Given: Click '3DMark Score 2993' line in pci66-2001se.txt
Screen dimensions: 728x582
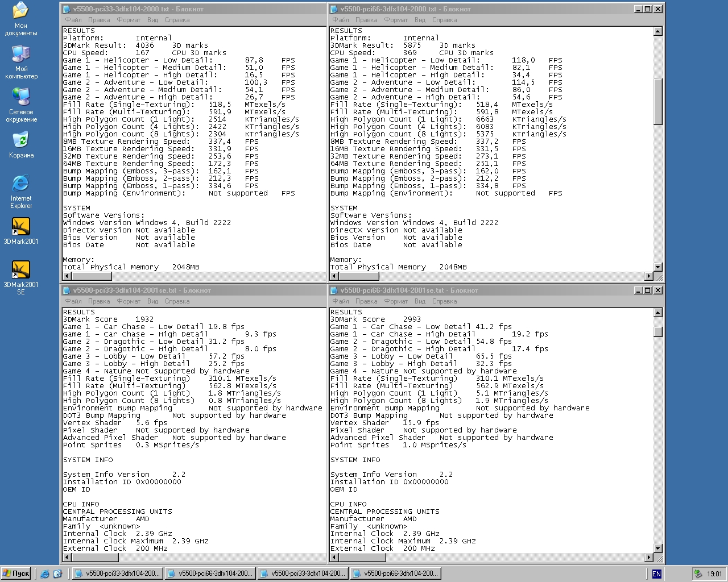Looking at the screenshot, I should click(x=375, y=319).
